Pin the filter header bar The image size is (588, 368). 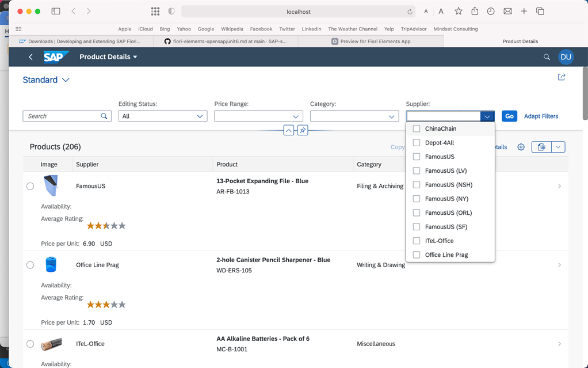[303, 130]
